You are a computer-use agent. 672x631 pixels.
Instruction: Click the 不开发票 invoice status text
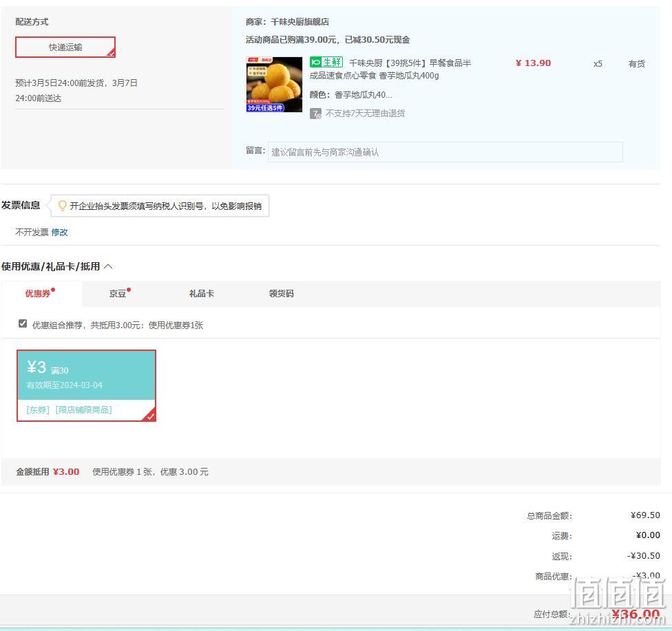point(32,232)
